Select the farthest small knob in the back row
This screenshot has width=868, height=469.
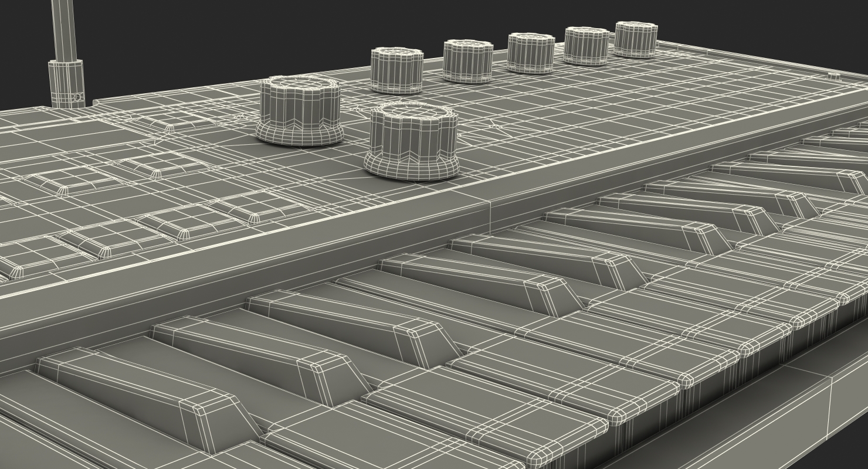[636, 39]
